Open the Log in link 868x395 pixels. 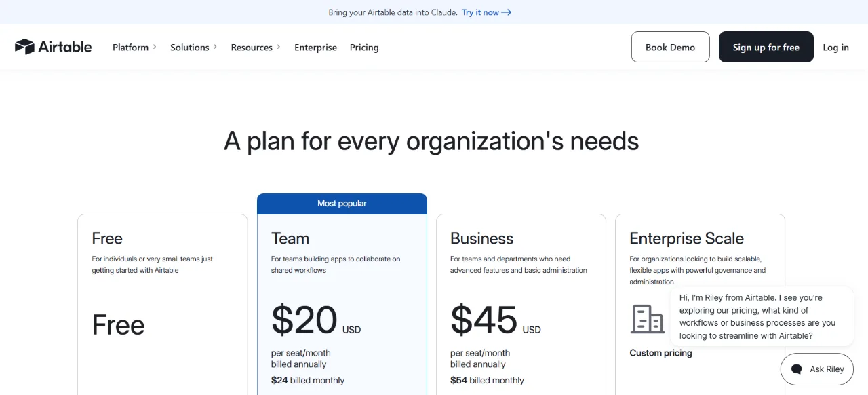(x=836, y=48)
